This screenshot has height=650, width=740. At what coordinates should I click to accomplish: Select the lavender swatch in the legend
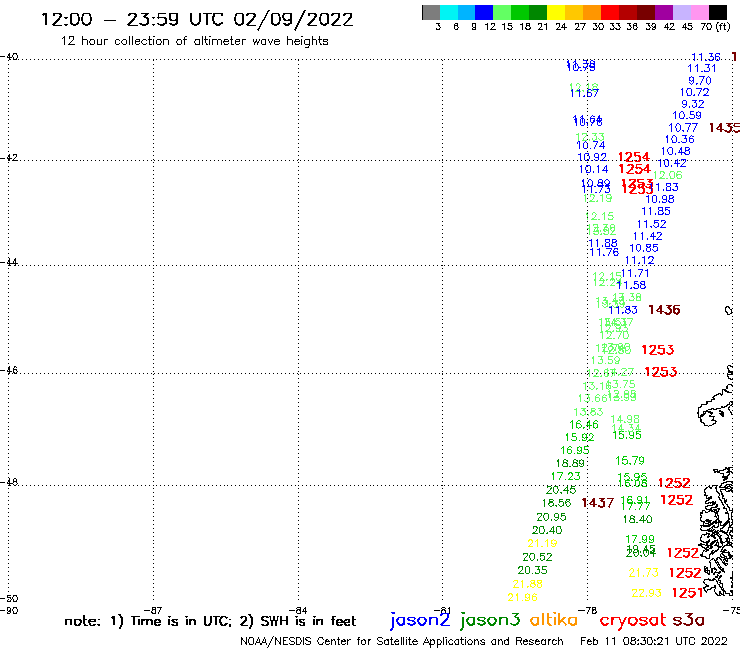coord(682,12)
